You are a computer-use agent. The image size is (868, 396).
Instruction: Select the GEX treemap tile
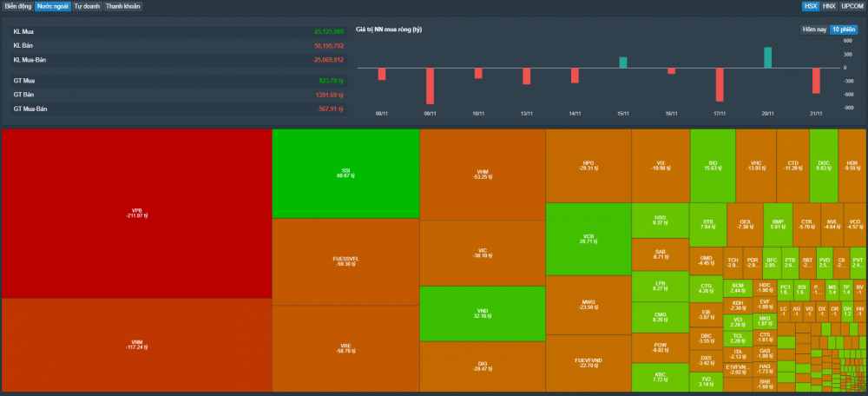(745, 224)
